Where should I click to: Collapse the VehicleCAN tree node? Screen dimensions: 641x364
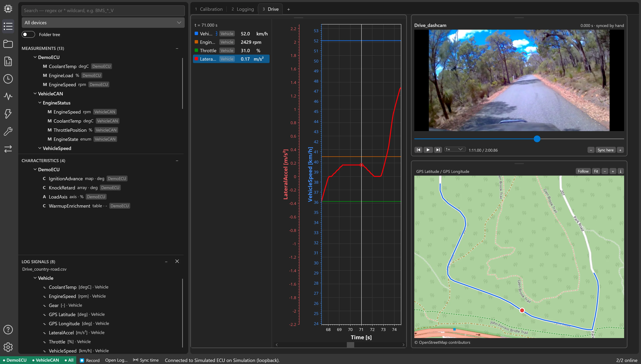(x=35, y=94)
